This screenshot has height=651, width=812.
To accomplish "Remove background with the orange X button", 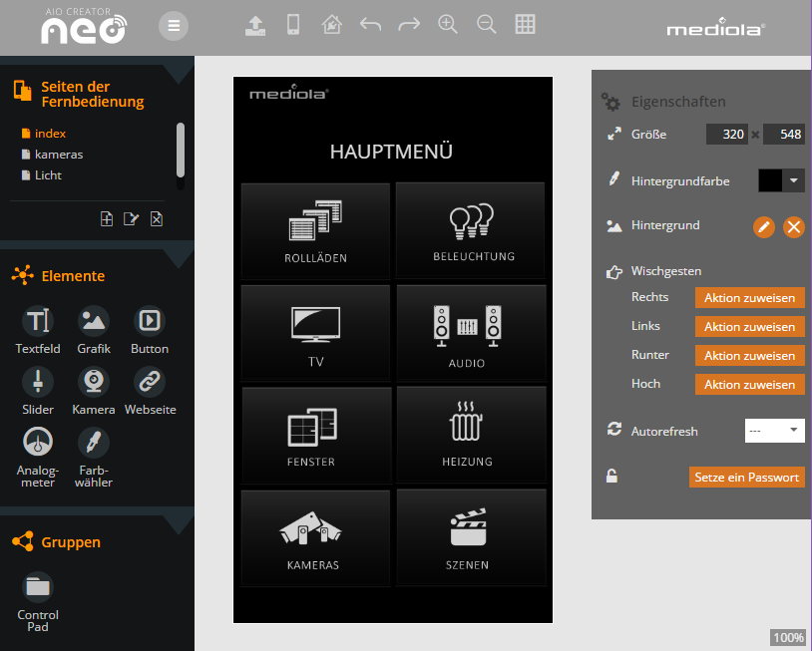I will 794,227.
